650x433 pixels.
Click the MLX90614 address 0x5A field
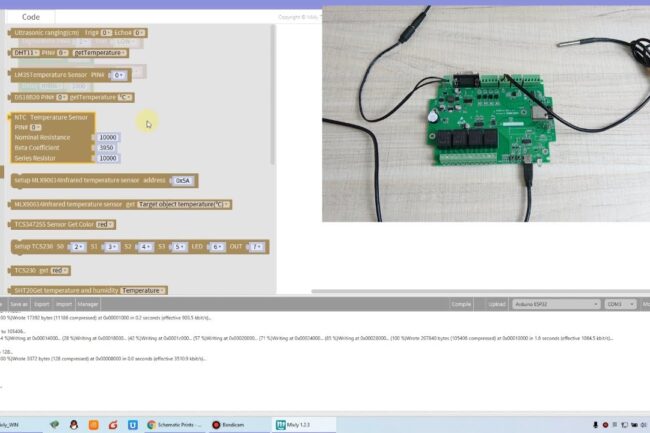(x=183, y=180)
